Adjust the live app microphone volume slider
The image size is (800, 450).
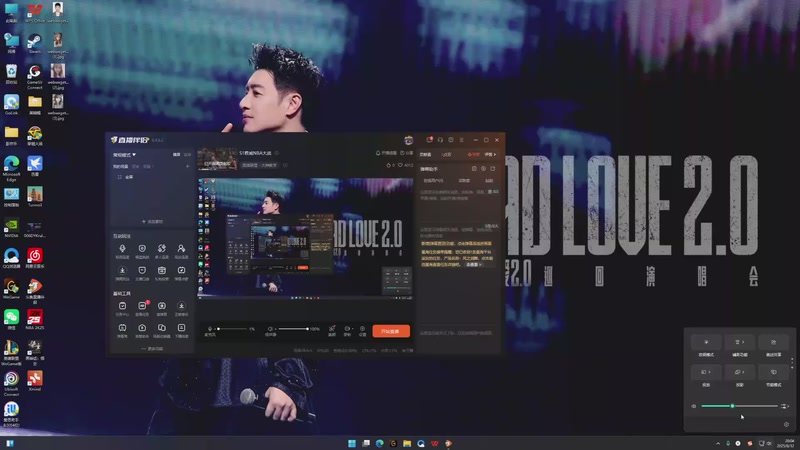pyautogui.click(x=233, y=329)
